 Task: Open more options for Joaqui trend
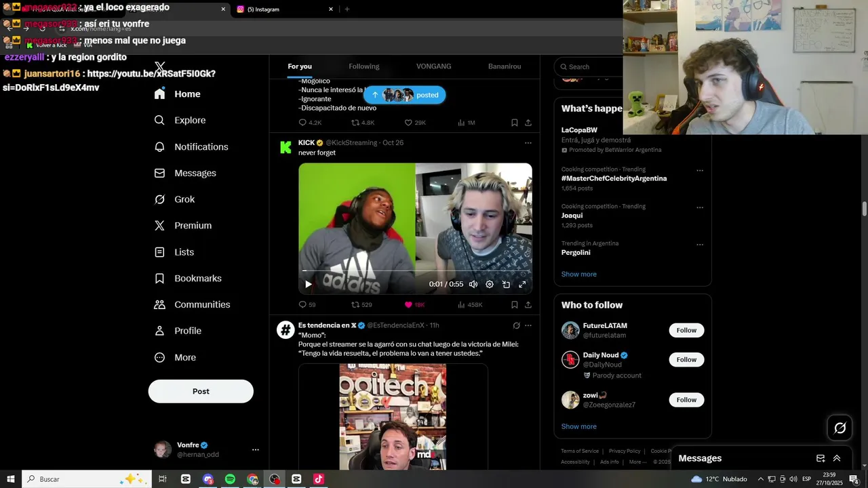pyautogui.click(x=700, y=208)
